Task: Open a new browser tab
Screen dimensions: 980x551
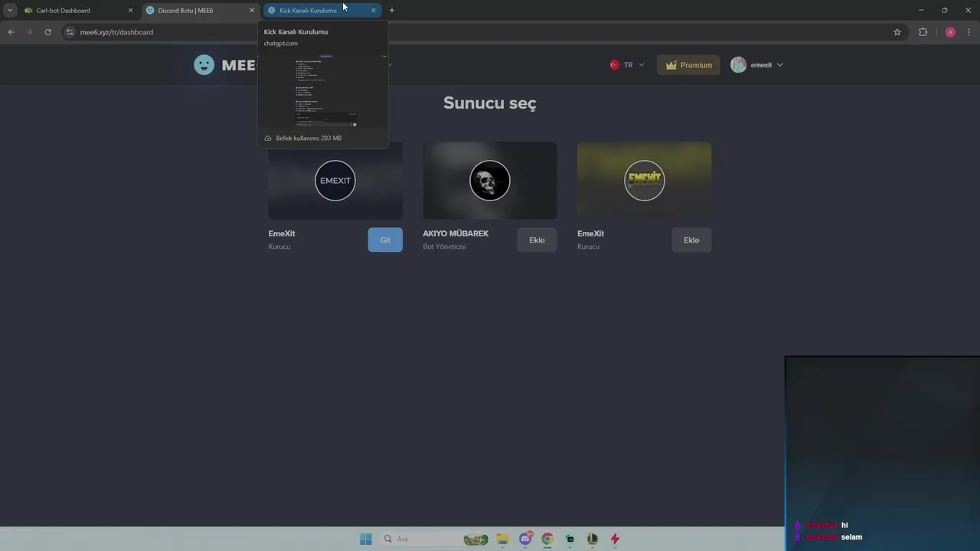Action: 392,10
